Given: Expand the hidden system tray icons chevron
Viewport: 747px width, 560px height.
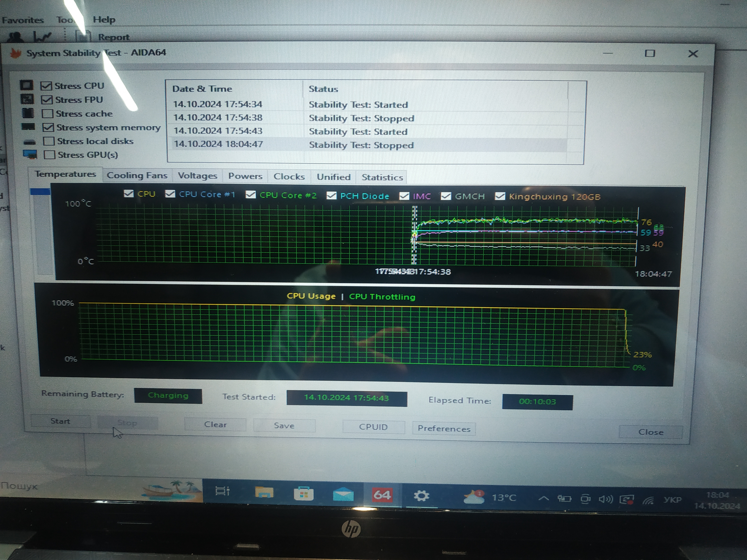Looking at the screenshot, I should click(543, 498).
